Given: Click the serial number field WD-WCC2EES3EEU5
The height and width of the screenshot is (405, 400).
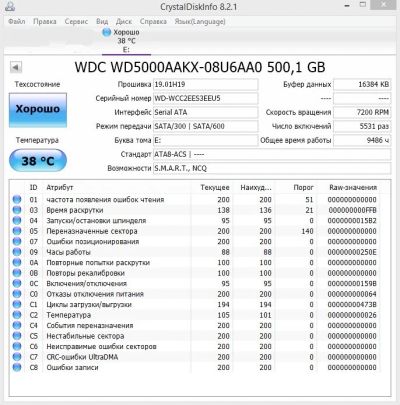Looking at the screenshot, I should 205,99.
